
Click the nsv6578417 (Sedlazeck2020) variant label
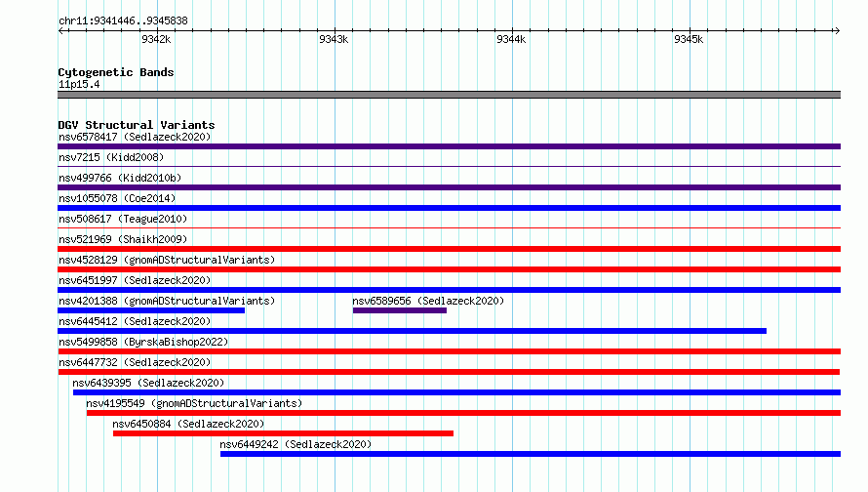pyautogui.click(x=135, y=137)
